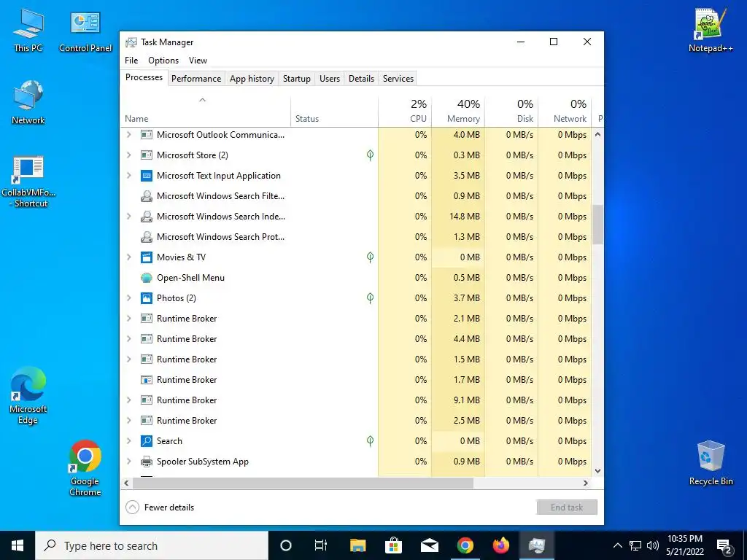Viewport: 747px width, 560px height.
Task: Open This PC desktop icon
Action: click(x=28, y=31)
